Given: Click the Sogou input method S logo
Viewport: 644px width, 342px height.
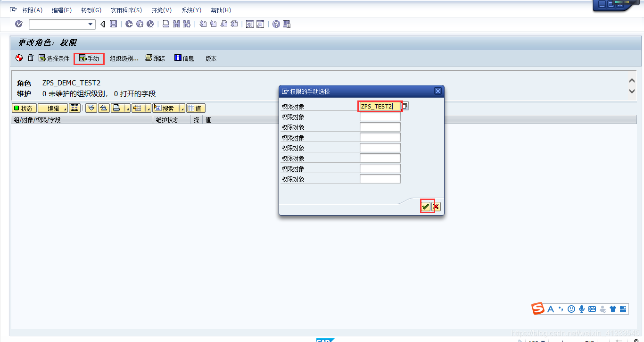Looking at the screenshot, I should [538, 309].
